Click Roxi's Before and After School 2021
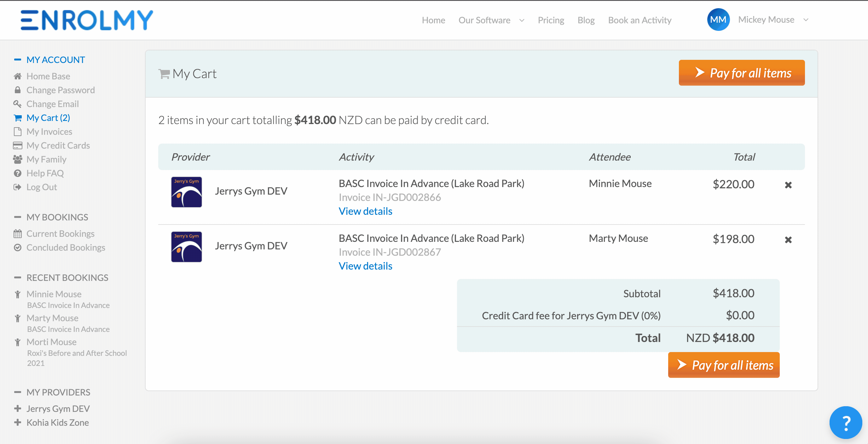 click(x=77, y=358)
